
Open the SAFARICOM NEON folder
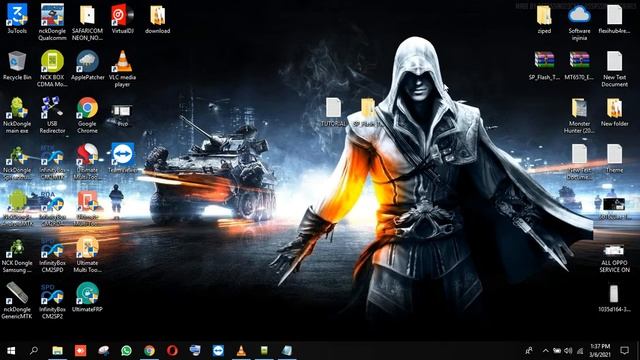87,22
